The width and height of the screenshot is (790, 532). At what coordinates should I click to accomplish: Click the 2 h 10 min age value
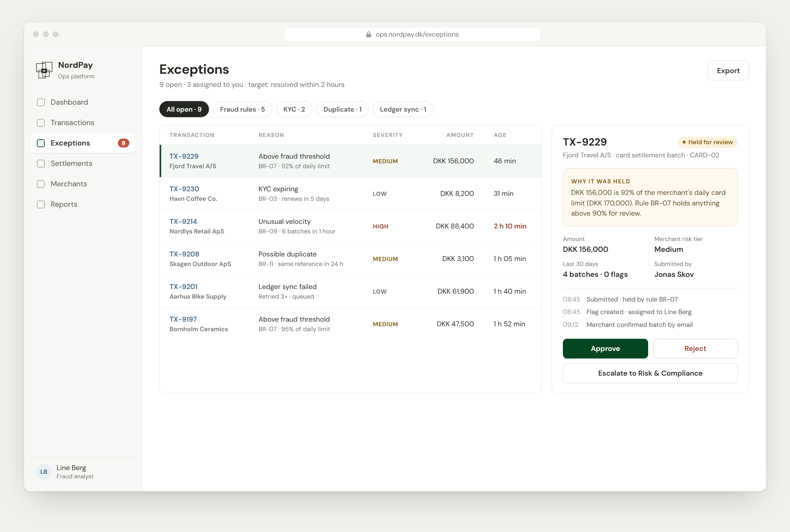(510, 226)
